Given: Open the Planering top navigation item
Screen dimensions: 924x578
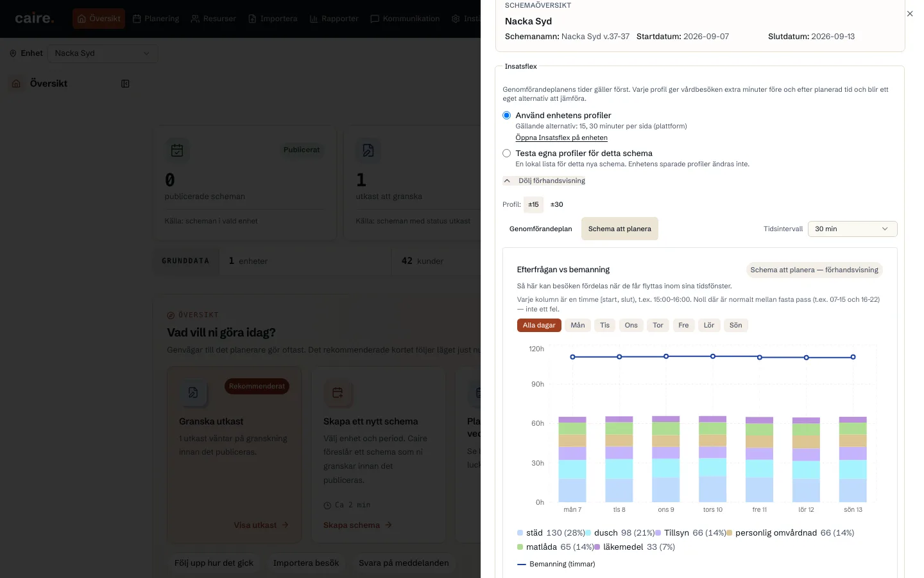Looking at the screenshot, I should tap(156, 19).
